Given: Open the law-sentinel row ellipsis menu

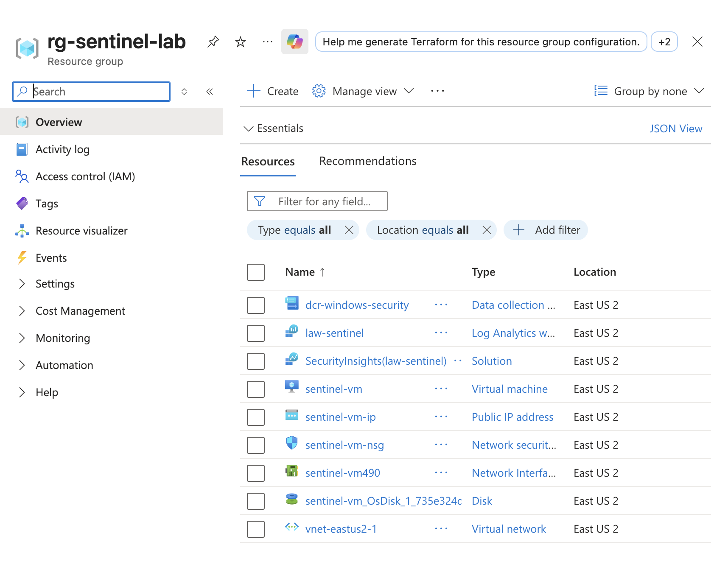Looking at the screenshot, I should [x=441, y=333].
